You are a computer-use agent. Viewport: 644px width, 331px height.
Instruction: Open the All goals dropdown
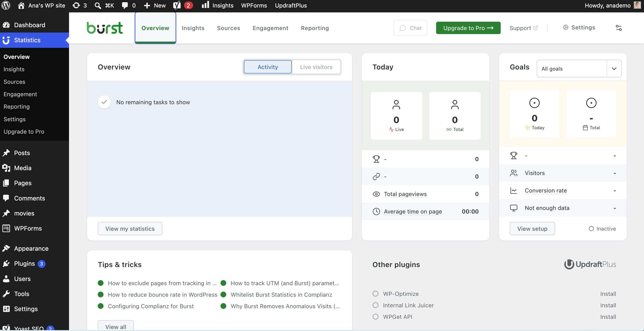click(x=579, y=69)
